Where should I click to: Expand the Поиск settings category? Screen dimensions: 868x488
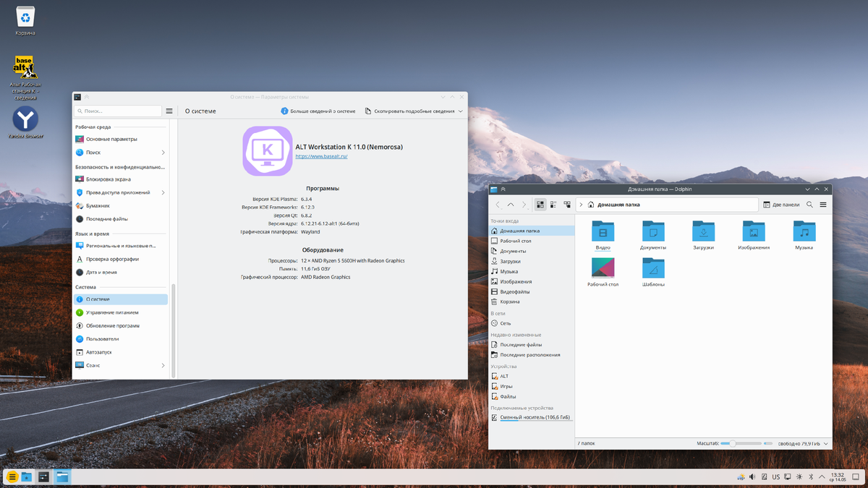coord(163,153)
